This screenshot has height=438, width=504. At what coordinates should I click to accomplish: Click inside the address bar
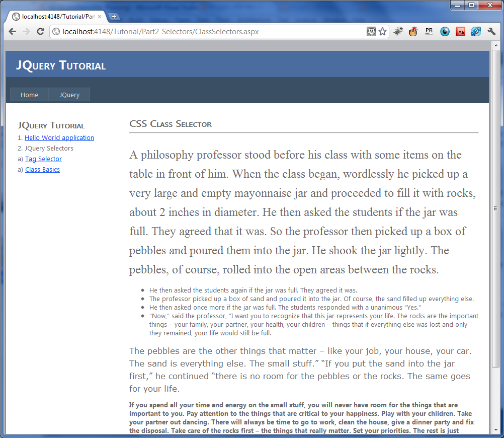[x=201, y=31]
